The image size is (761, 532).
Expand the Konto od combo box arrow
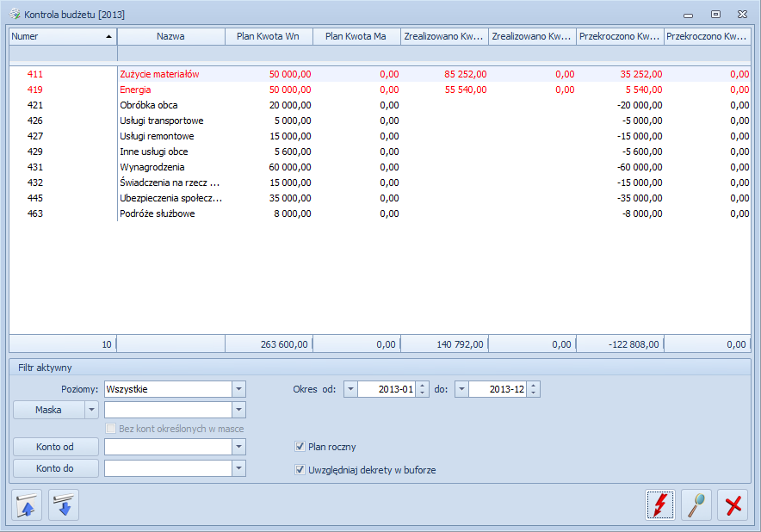click(238, 447)
